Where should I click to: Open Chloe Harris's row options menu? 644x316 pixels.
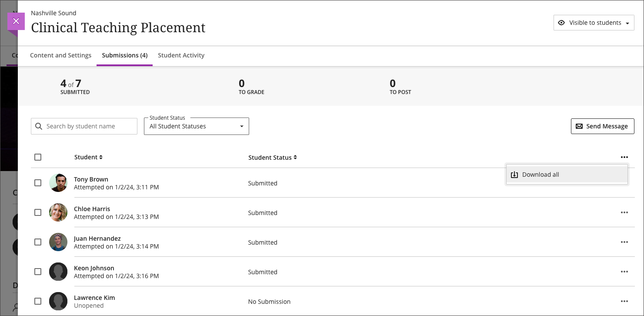624,212
